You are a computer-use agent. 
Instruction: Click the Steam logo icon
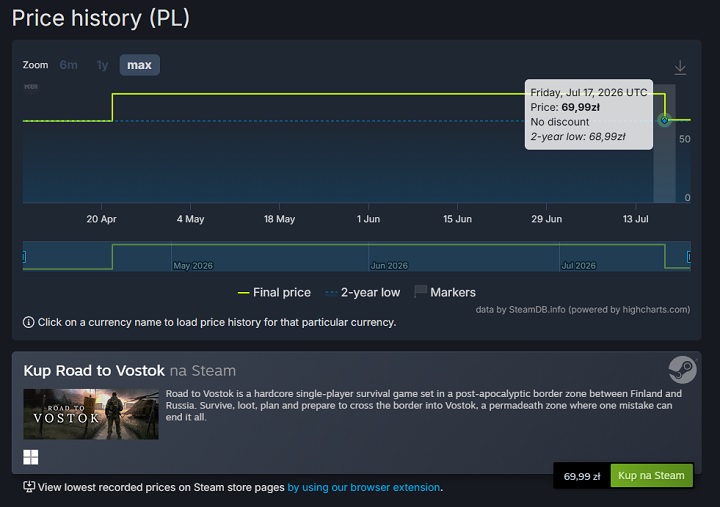[x=682, y=370]
